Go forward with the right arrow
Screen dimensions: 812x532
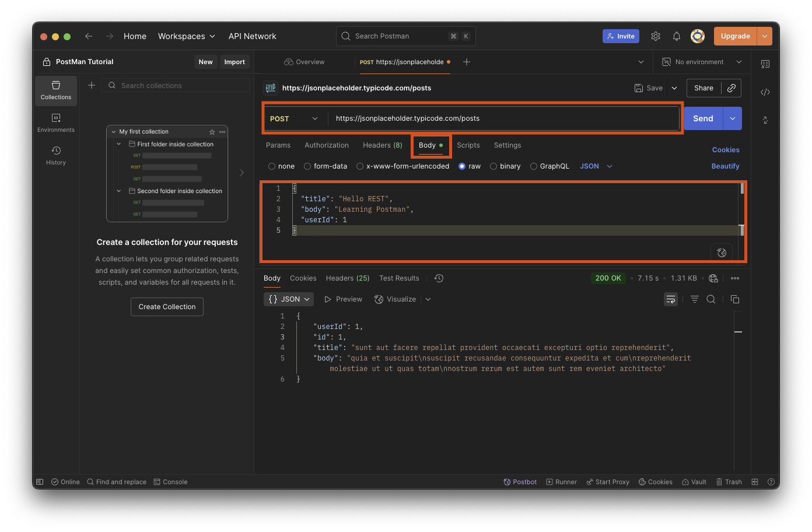click(x=110, y=36)
